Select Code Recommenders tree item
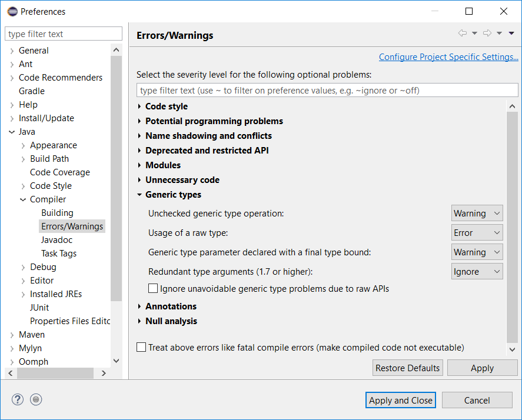522x420 pixels. tap(61, 78)
